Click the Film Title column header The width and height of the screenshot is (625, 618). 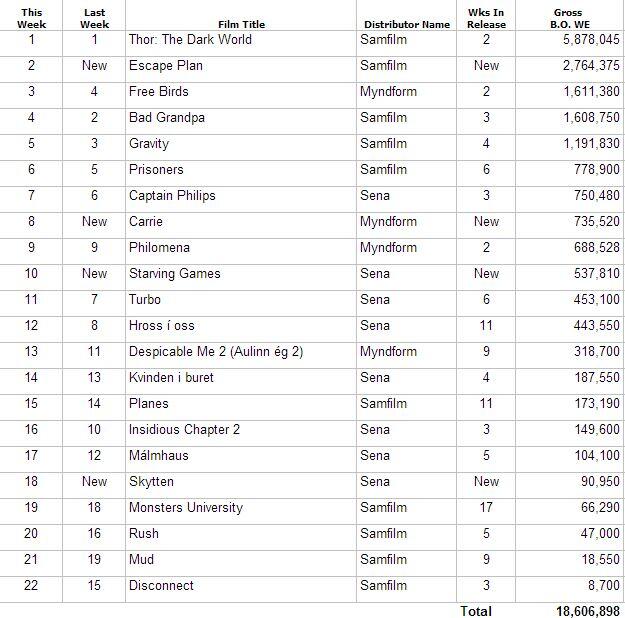point(241,24)
